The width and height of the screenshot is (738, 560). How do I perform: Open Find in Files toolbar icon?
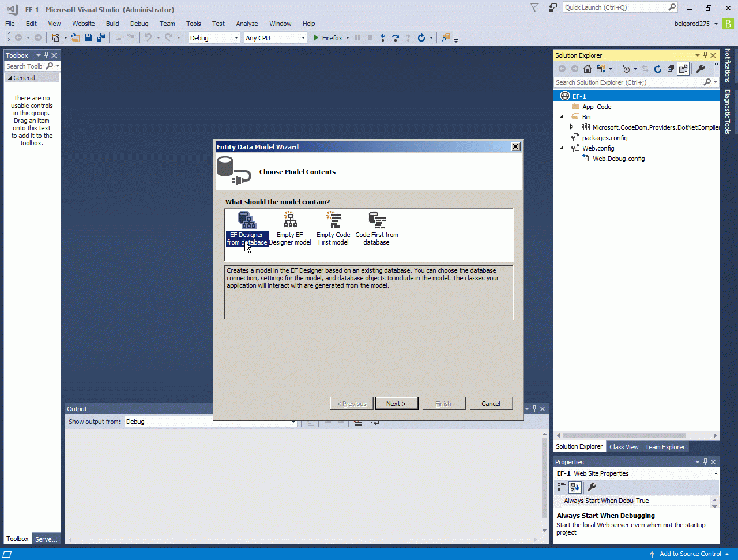(x=445, y=37)
